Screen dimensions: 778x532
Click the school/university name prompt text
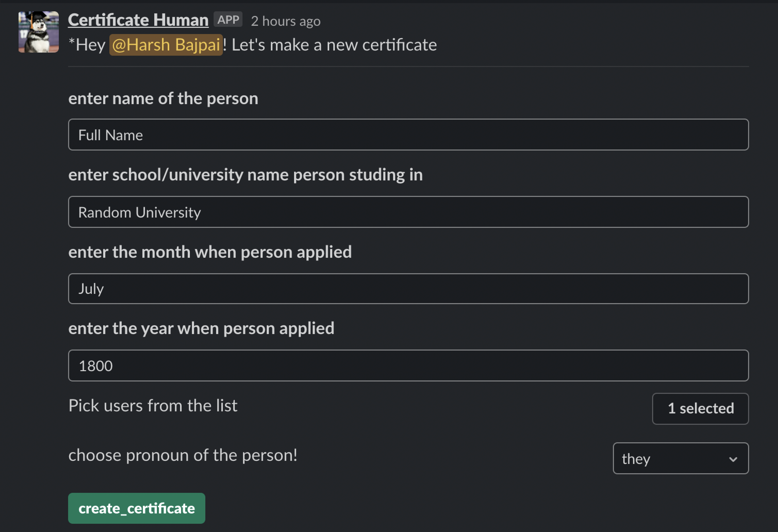click(245, 174)
